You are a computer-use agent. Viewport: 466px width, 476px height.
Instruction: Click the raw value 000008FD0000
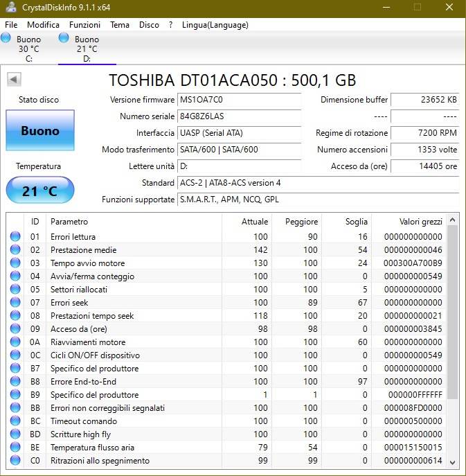[413, 407]
